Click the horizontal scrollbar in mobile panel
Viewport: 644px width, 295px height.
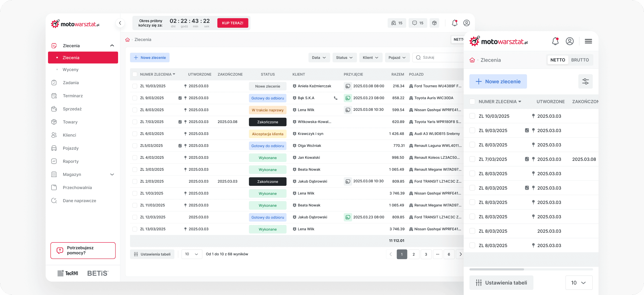(496, 269)
